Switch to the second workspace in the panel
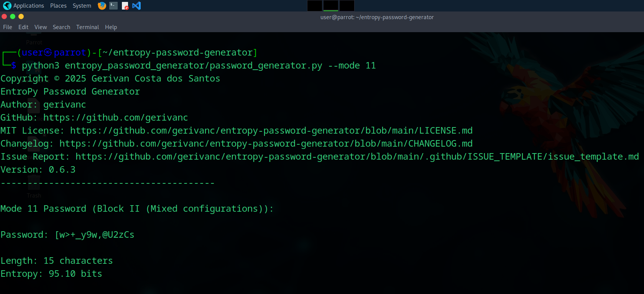Screen dimensions: 644x294 click(331, 6)
